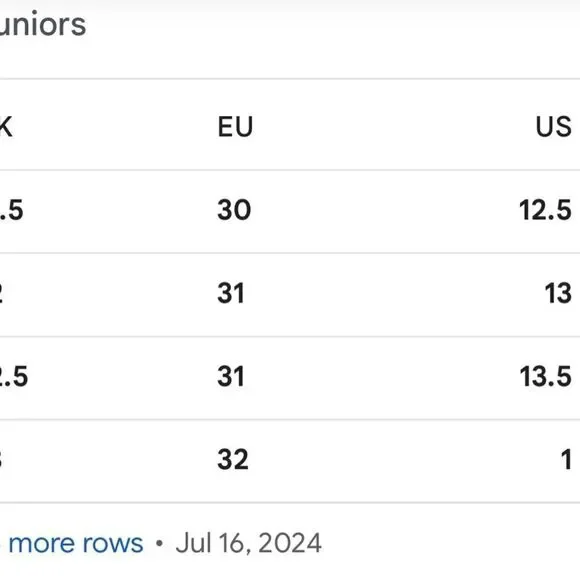Select US size 13.5 cell
Screen dimensions: 580x580
click(x=546, y=377)
